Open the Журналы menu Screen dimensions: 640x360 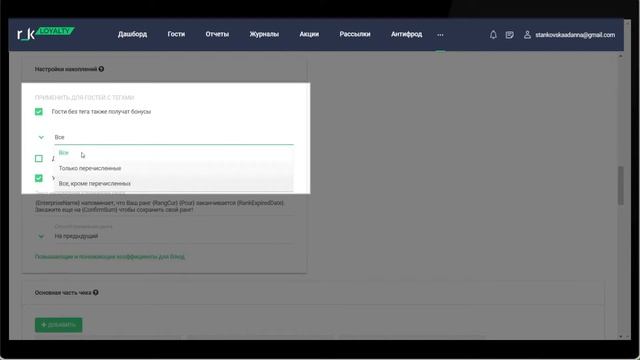264,34
